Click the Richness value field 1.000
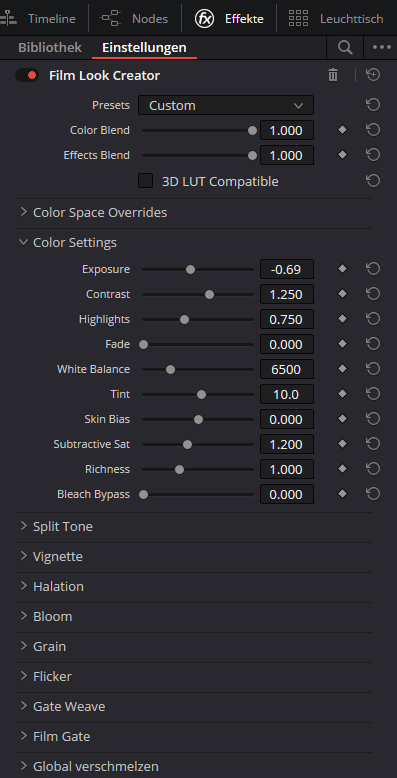 287,469
